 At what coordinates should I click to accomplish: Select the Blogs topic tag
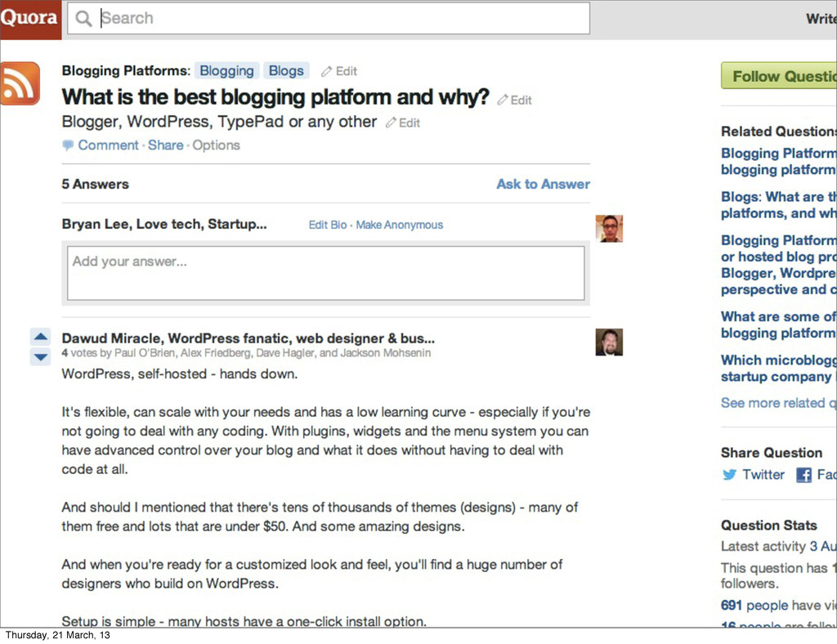click(286, 70)
